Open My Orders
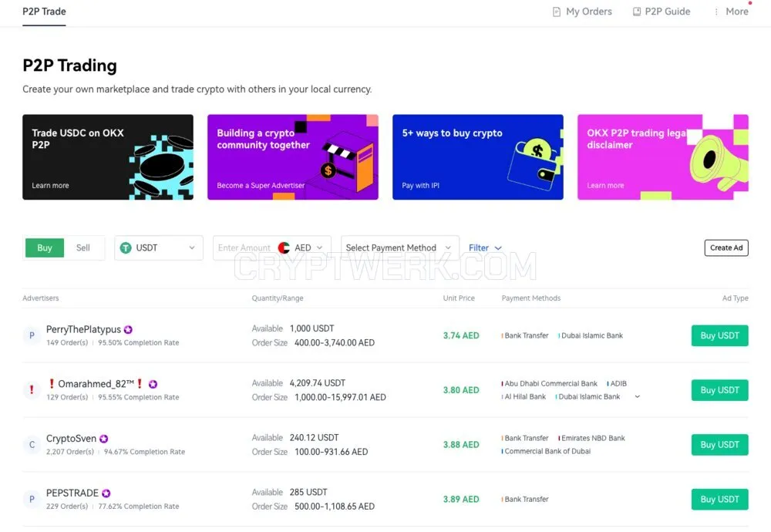Viewport: 771px width, 532px height. click(583, 12)
